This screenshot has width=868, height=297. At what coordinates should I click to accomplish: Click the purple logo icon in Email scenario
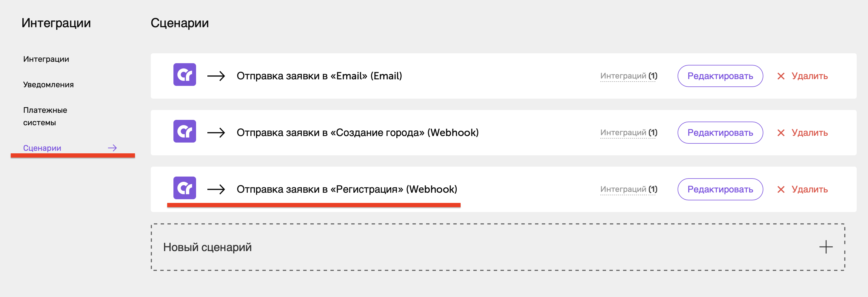(x=185, y=75)
